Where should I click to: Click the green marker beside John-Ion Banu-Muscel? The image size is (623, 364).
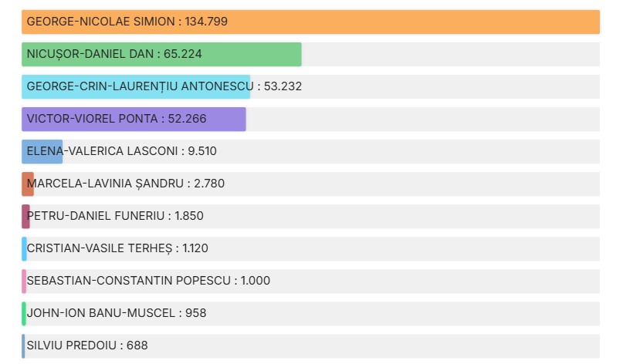pyautogui.click(x=24, y=313)
